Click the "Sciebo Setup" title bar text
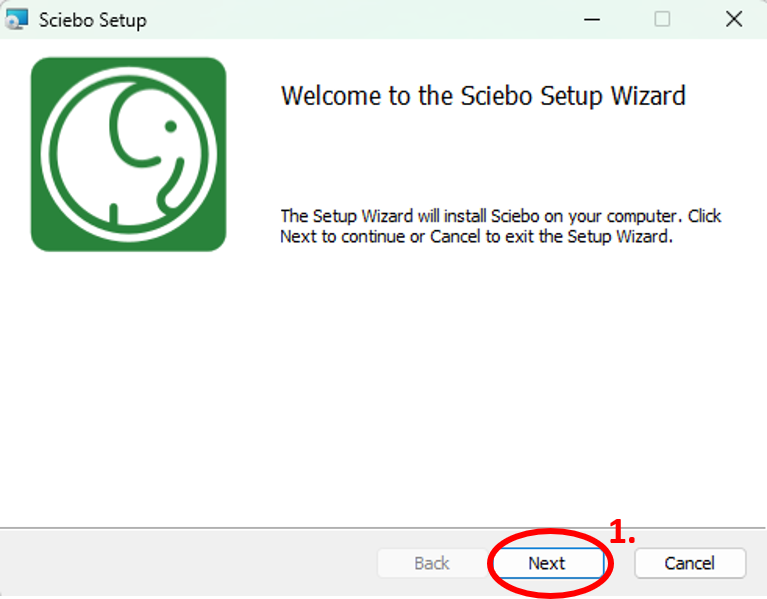 coord(92,20)
